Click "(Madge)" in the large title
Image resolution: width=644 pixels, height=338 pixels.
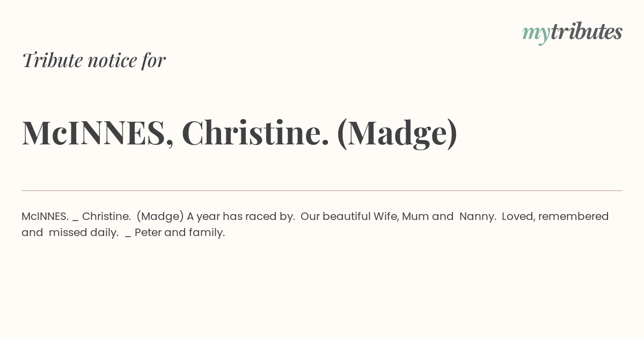(397, 133)
